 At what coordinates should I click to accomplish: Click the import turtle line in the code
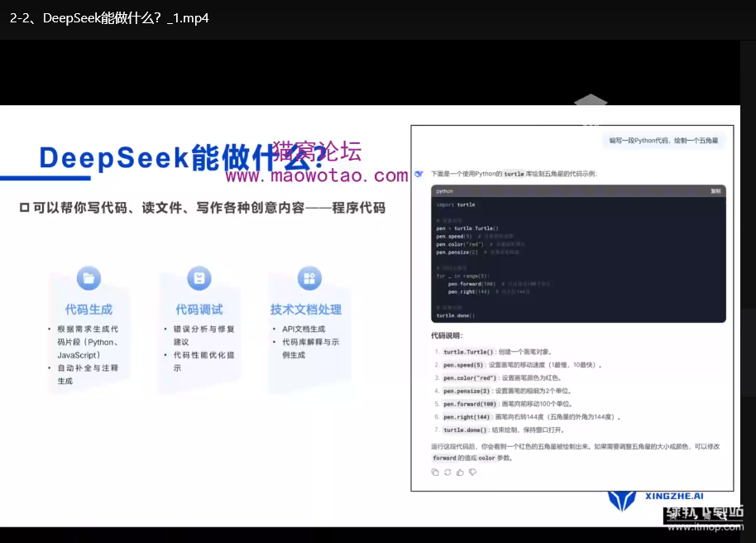pos(456,204)
